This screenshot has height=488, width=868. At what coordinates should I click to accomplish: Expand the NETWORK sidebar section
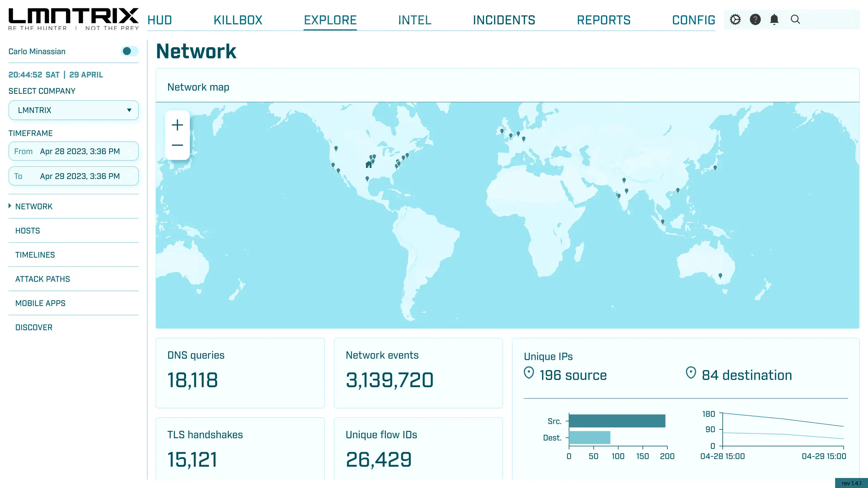[34, 207]
